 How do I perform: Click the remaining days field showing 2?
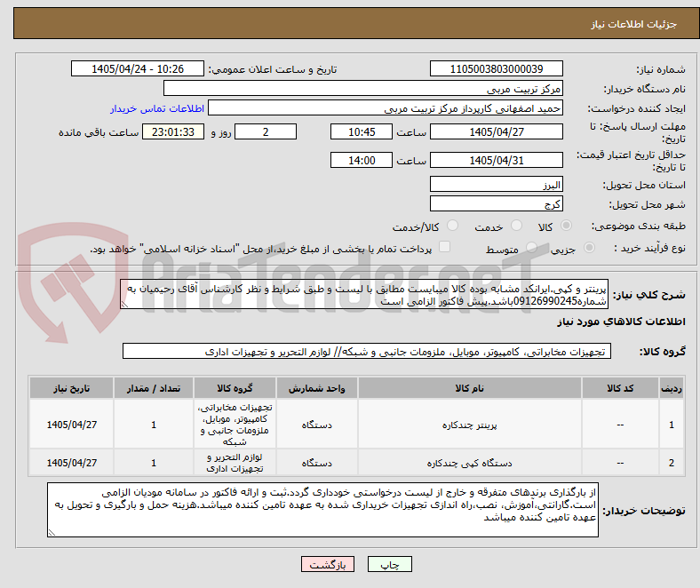coord(266,131)
